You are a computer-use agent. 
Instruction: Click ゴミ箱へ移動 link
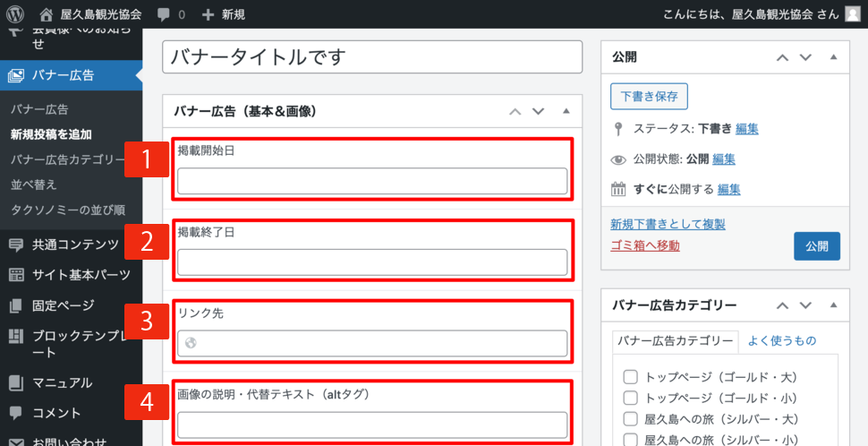tap(644, 245)
